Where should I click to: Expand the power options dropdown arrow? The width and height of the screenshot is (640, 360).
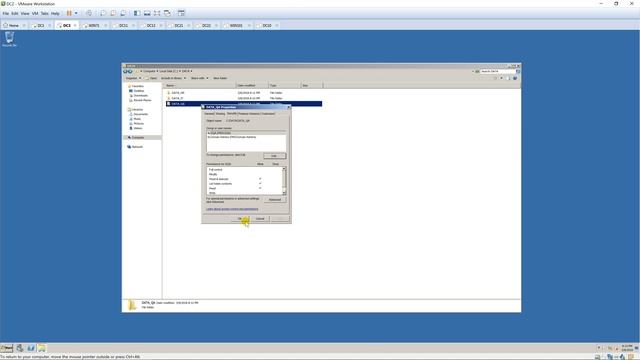[x=76, y=13]
